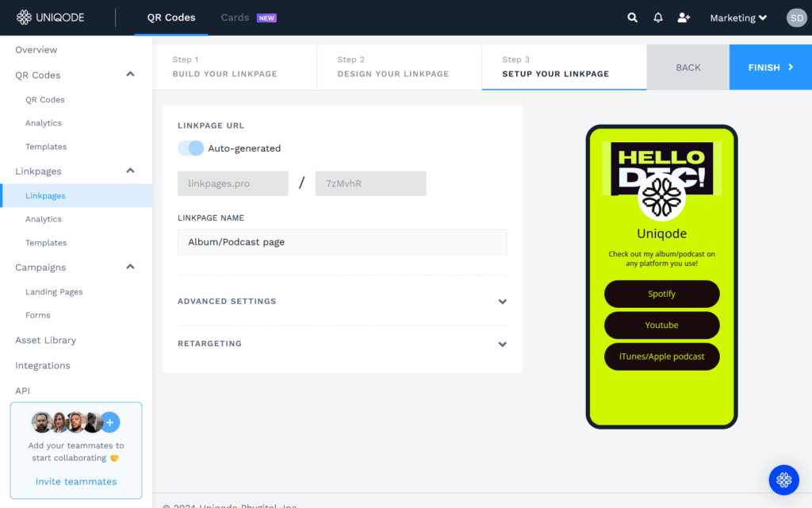Screen dimensions: 812x508
Task: Open the search icon
Action: (632, 16)
